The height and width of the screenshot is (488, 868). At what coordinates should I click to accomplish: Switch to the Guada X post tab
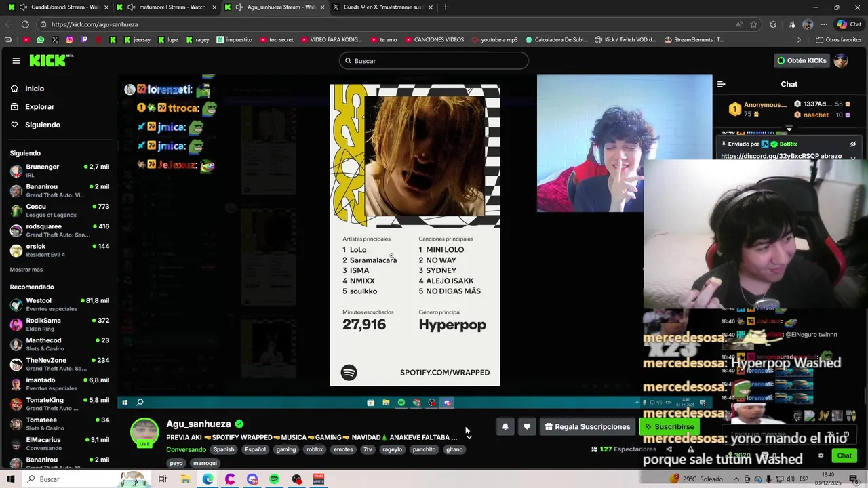pos(384,7)
